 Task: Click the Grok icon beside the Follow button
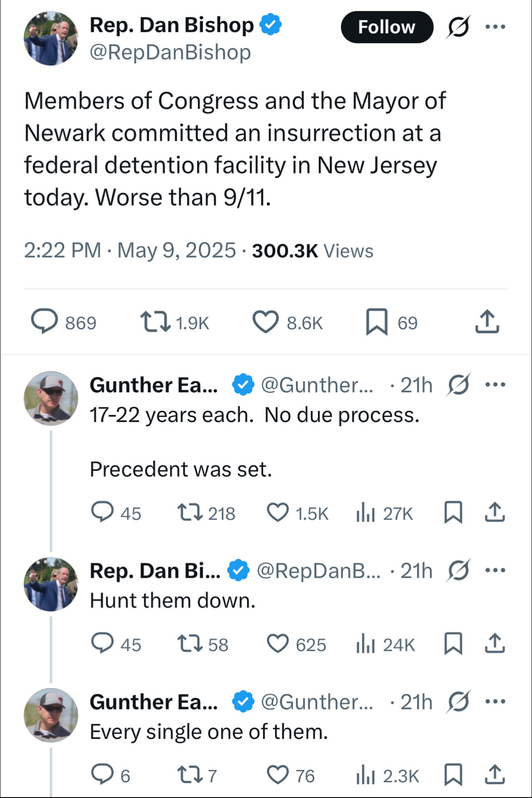[x=458, y=27]
